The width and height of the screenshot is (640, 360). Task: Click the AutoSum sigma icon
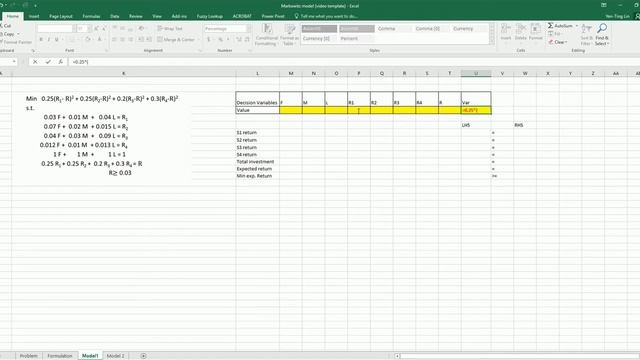[551, 26]
